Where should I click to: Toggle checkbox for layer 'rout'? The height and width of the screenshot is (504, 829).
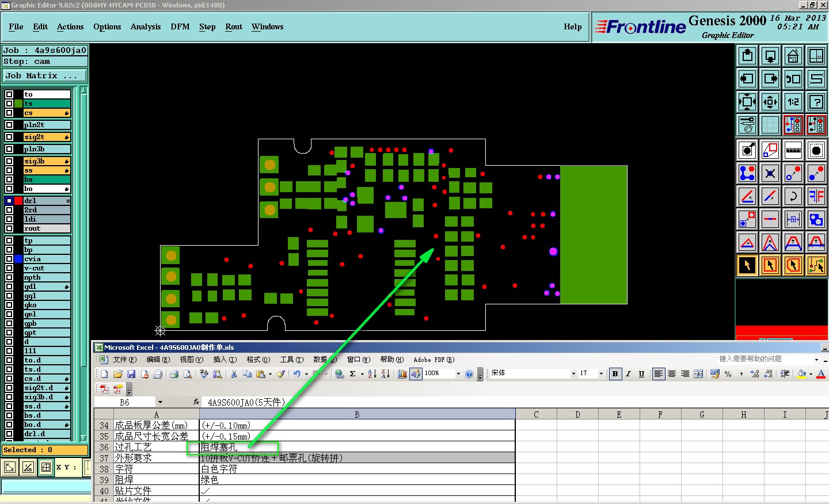click(9, 228)
